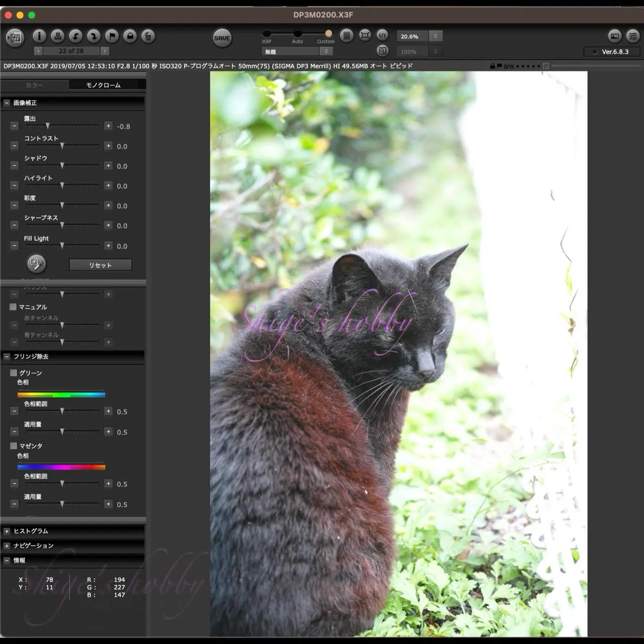Screen dimensions: 644x644
Task: Click the magenta fringe hue color bar
Action: click(x=61, y=467)
